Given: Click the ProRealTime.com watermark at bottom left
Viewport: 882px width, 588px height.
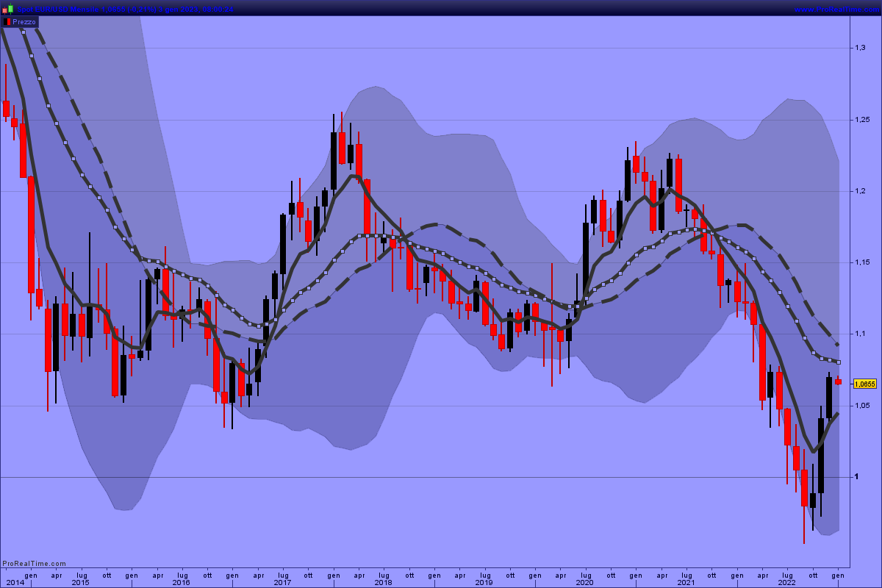Looking at the screenshot, I should coord(35,564).
